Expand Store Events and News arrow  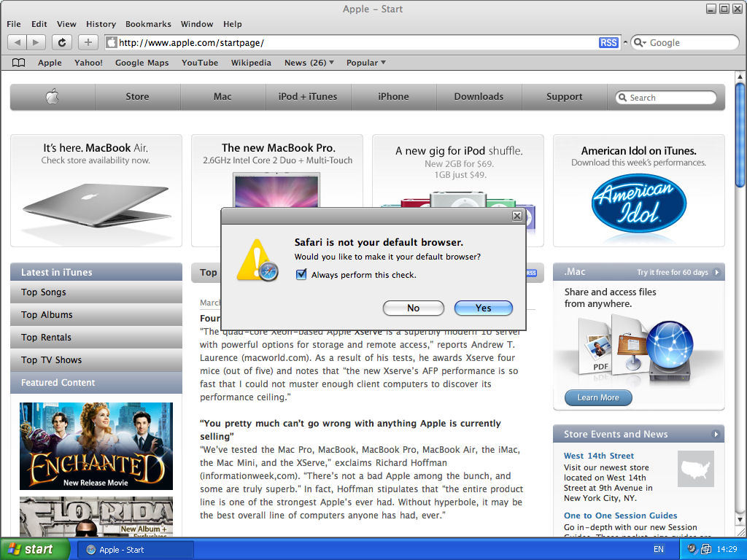click(x=716, y=435)
